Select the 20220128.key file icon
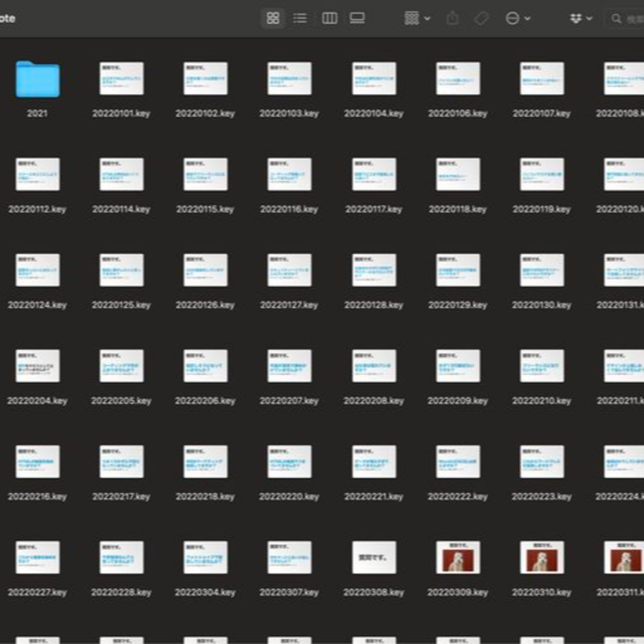Image resolution: width=644 pixels, height=644 pixels. click(374, 270)
